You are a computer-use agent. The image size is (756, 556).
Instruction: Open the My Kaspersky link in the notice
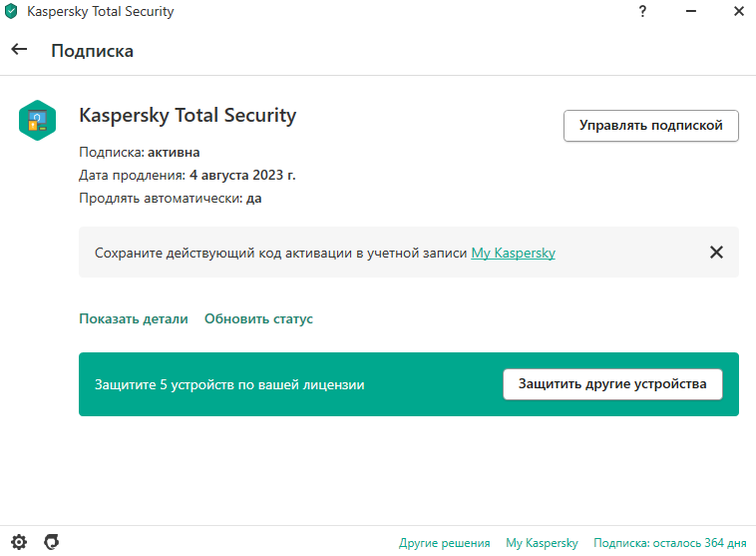[513, 253]
